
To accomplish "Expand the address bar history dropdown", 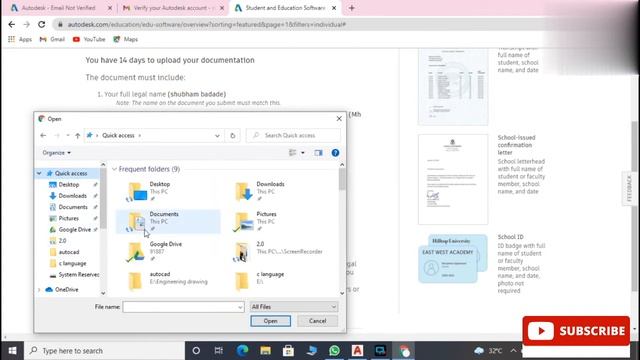I will (x=217, y=136).
